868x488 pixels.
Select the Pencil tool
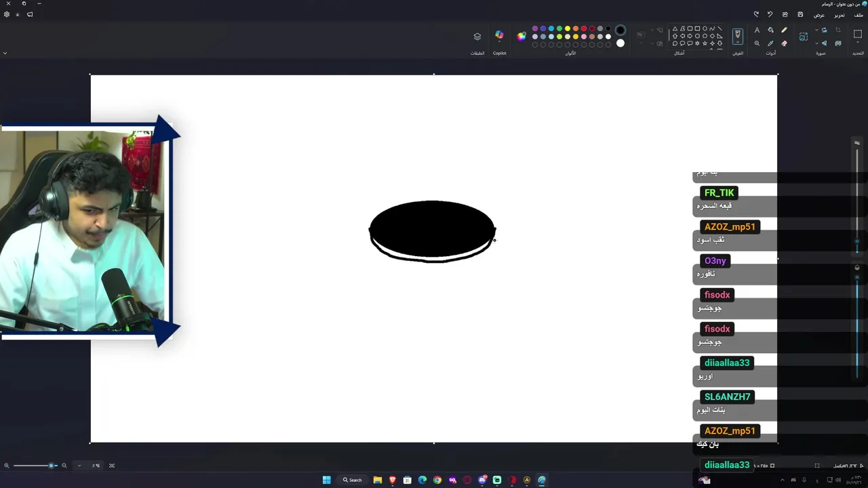pyautogui.click(x=784, y=29)
